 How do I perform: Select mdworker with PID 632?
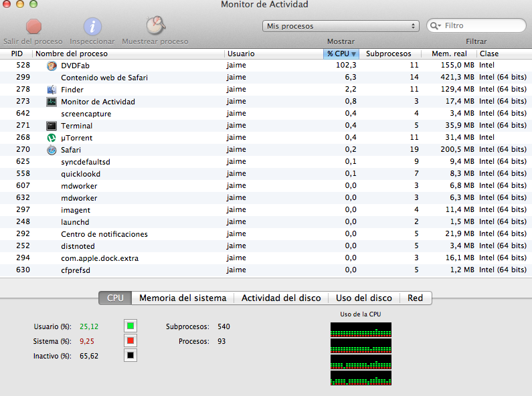click(x=266, y=197)
